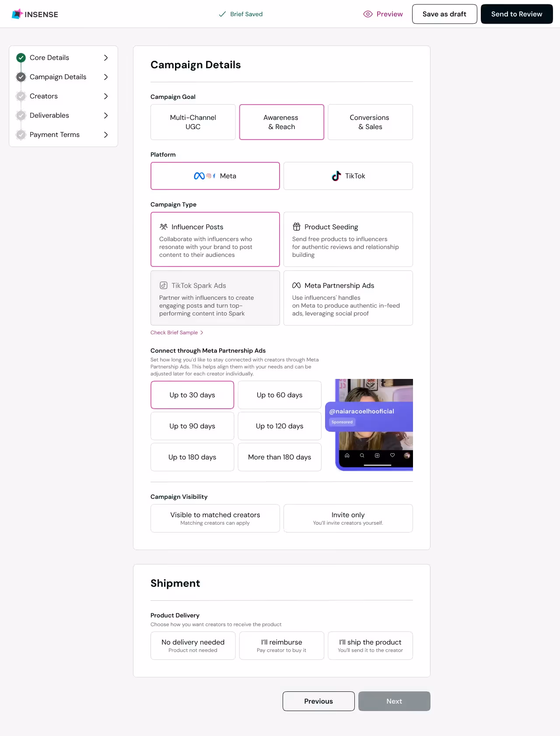Select Influencer Posts campaign type
The height and width of the screenshot is (736, 560).
click(x=215, y=239)
